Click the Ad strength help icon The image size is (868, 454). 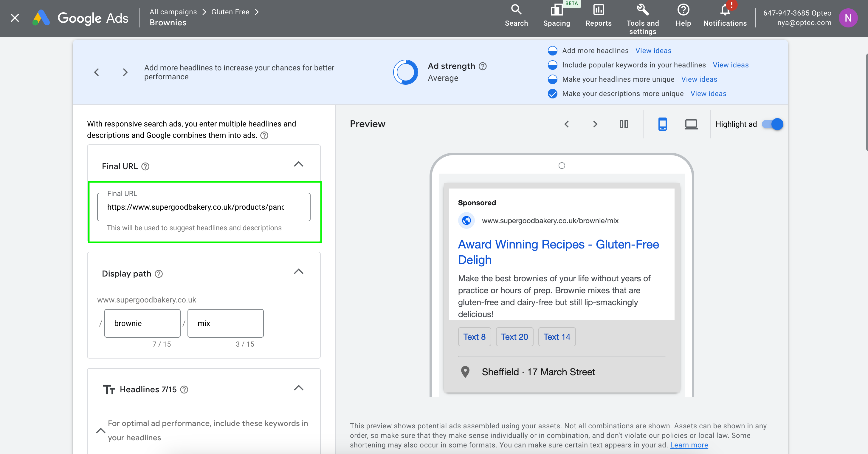pos(483,66)
